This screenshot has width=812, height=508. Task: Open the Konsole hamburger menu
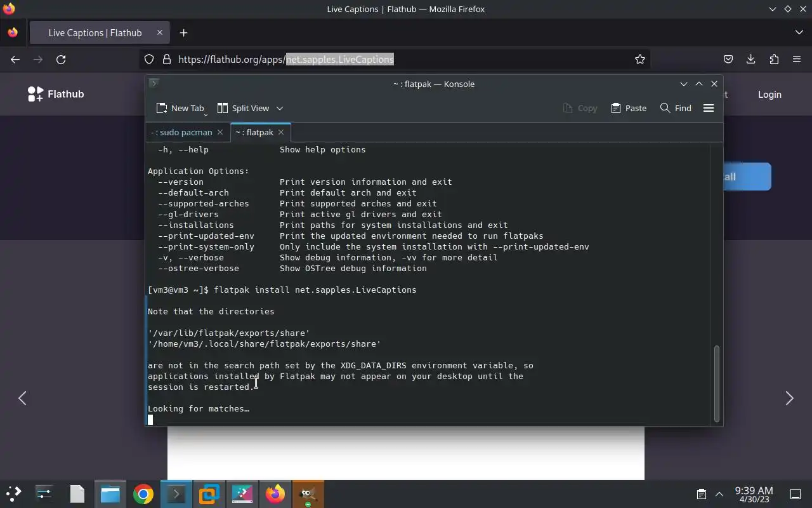[709, 108]
